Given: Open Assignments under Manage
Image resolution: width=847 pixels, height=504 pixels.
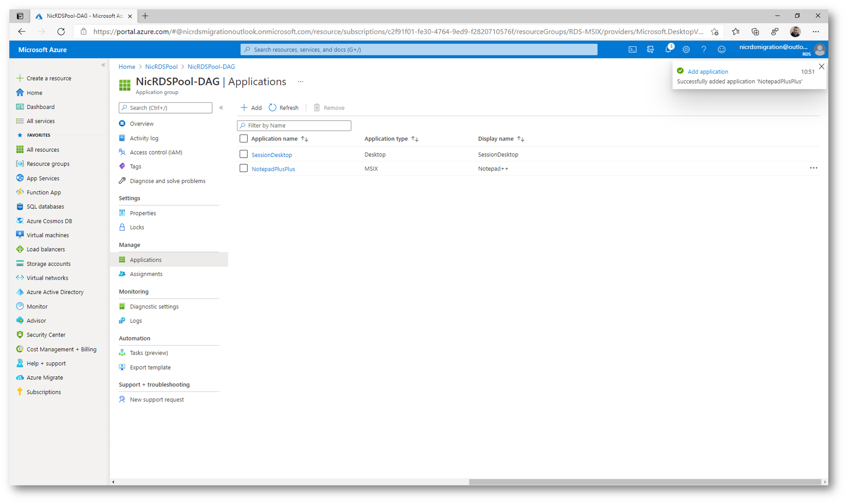Looking at the screenshot, I should [146, 274].
